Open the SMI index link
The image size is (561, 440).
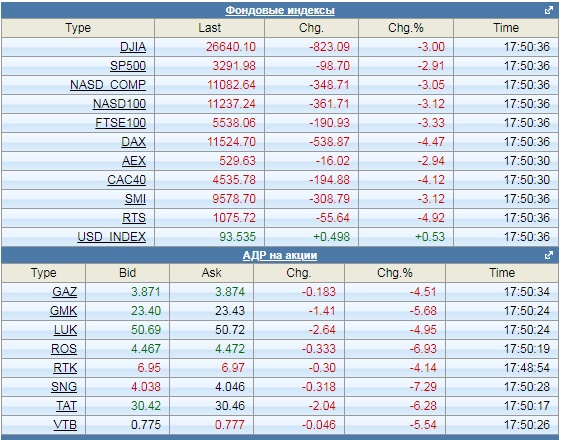136,199
